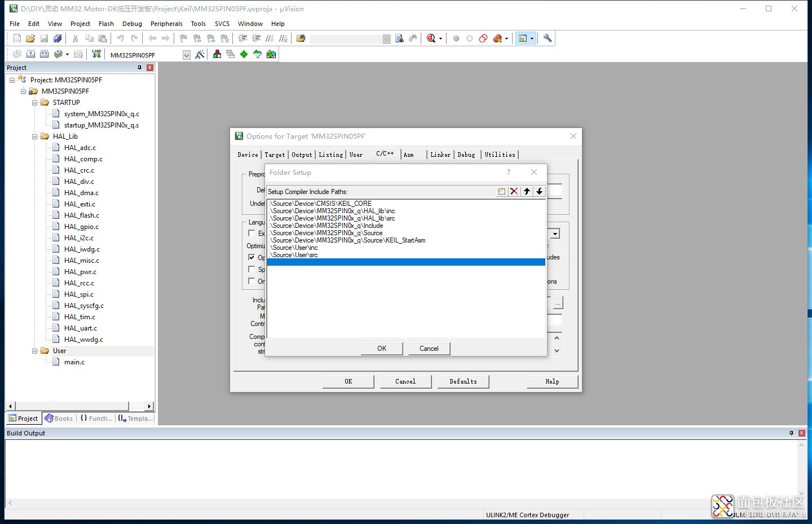Click the Build target icon
Image resolution: width=812 pixels, height=524 pixels.
click(x=30, y=54)
